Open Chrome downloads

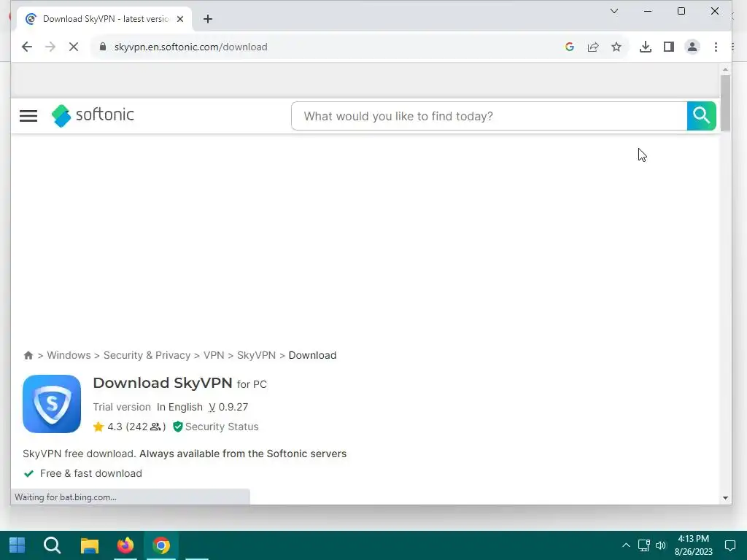click(645, 47)
